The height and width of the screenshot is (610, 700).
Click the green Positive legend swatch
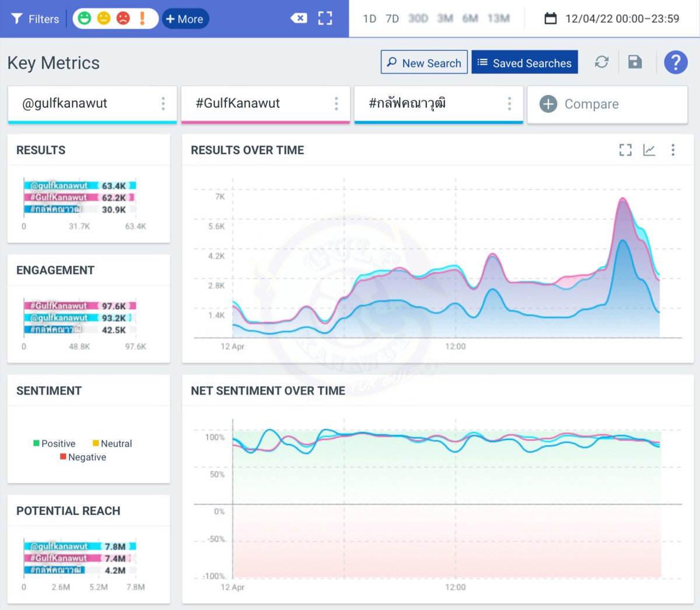36,443
